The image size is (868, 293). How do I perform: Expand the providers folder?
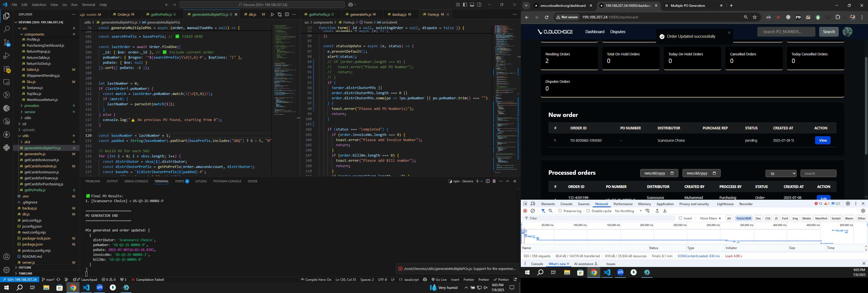coord(32,106)
